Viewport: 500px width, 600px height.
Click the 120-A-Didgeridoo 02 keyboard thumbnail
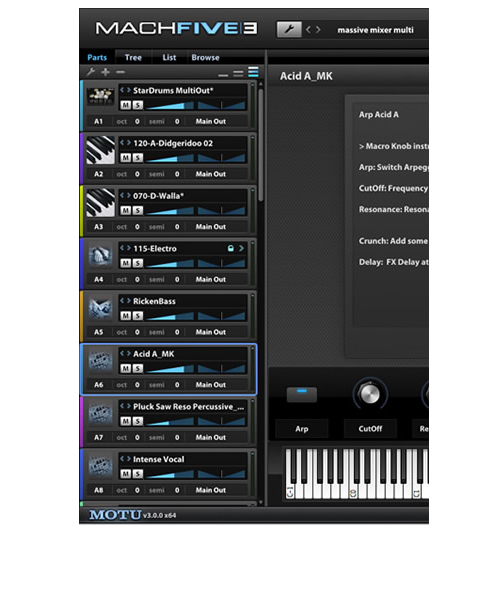pyautogui.click(x=100, y=150)
